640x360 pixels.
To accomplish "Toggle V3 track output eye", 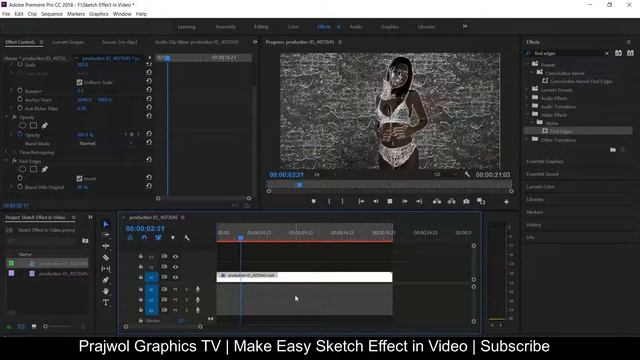I will (x=176, y=256).
